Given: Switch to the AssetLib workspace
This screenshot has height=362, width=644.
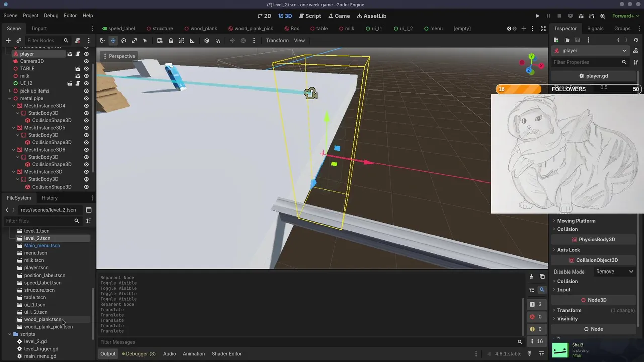Looking at the screenshot, I should [371, 16].
